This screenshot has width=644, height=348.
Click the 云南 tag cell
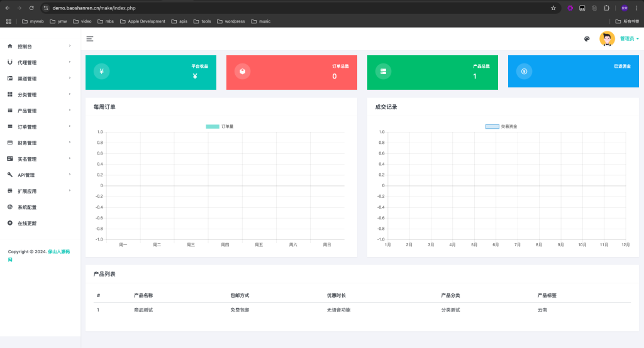pyautogui.click(x=542, y=310)
